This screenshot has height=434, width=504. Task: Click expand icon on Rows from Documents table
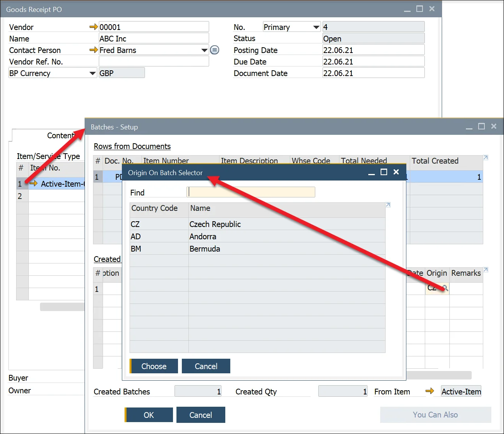click(x=486, y=157)
